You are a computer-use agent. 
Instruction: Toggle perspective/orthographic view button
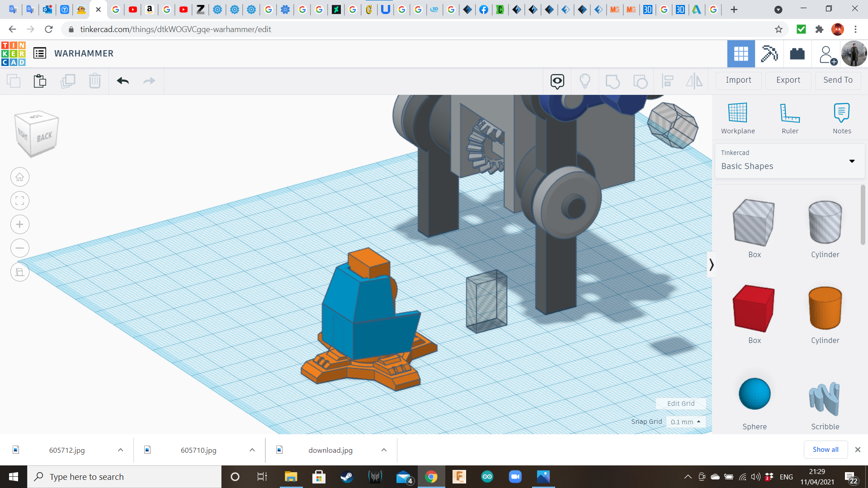(20, 272)
